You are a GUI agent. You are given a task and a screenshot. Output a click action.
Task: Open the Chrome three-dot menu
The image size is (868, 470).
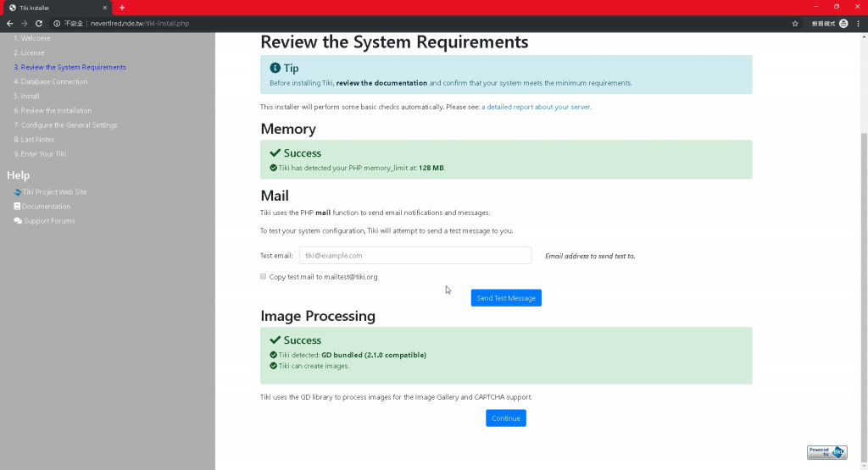858,23
